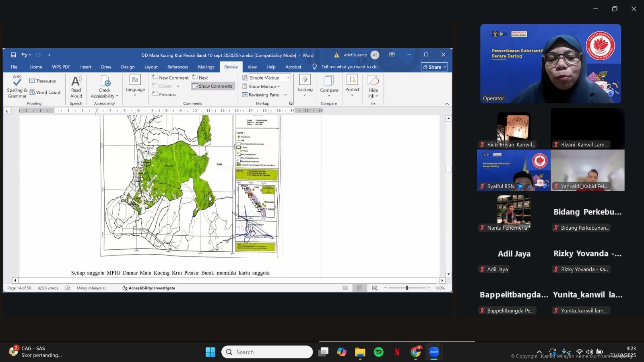Toggle the Show Comments button

(213, 86)
